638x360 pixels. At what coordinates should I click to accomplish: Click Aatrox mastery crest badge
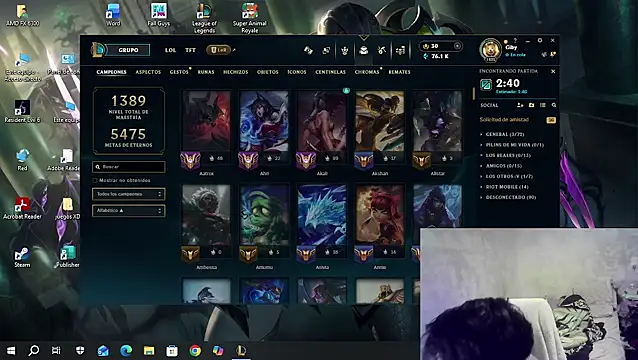pyautogui.click(x=190, y=160)
